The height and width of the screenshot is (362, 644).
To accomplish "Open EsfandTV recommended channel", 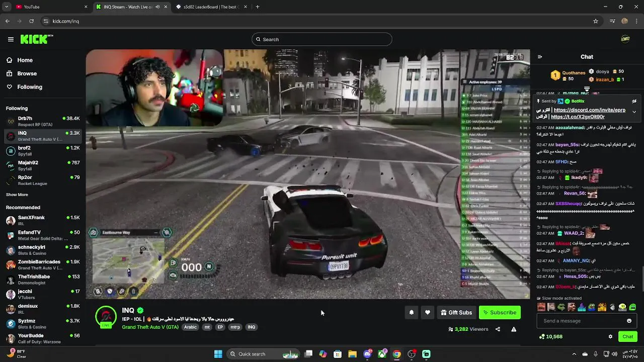I will pyautogui.click(x=42, y=235).
